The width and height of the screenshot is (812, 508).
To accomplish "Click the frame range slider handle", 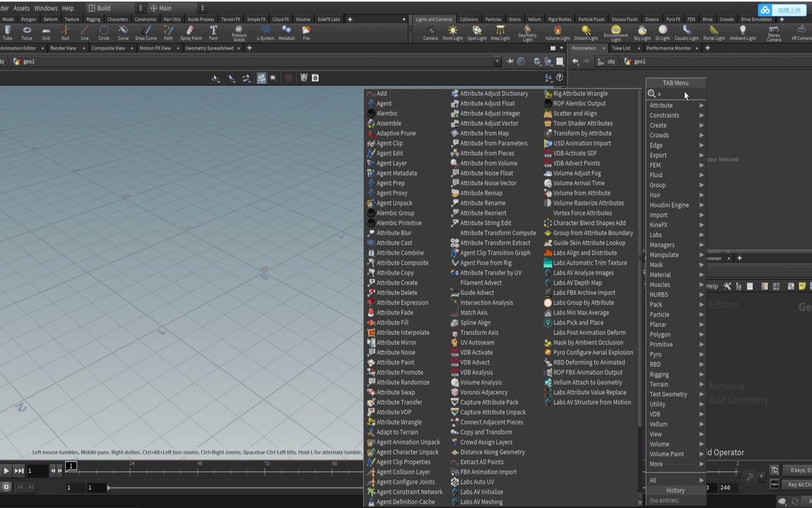I will tap(109, 488).
